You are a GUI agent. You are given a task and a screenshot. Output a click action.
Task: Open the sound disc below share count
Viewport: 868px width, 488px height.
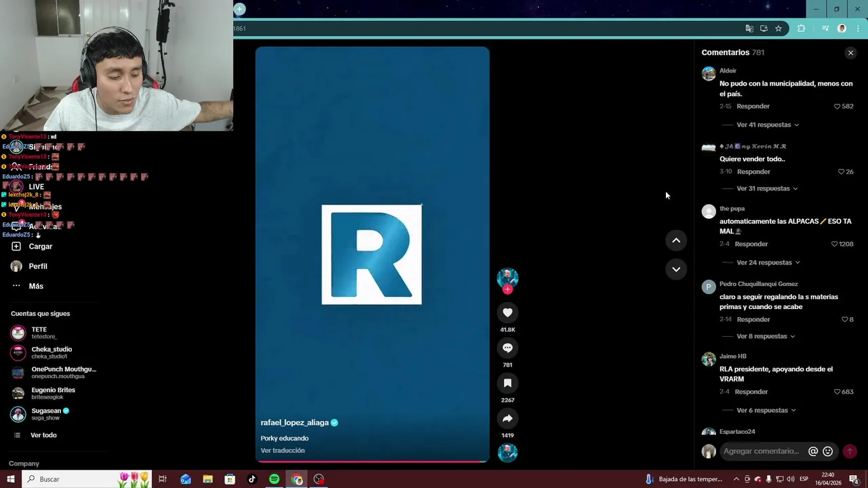[507, 452]
